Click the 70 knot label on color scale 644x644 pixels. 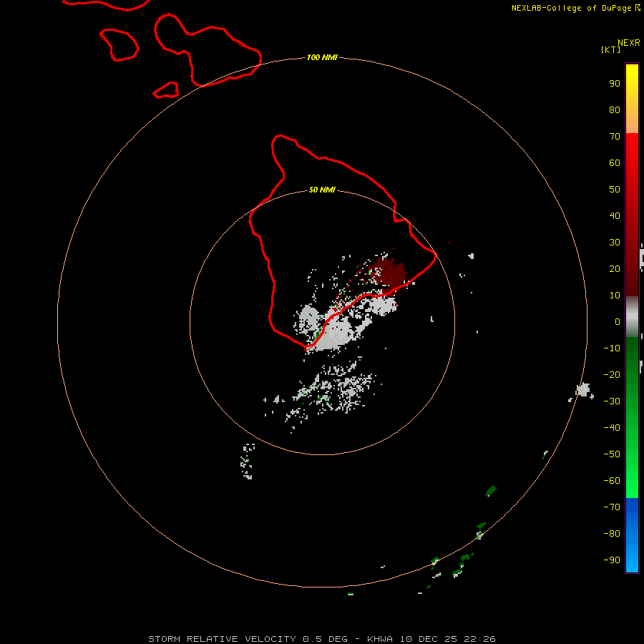[x=615, y=137]
